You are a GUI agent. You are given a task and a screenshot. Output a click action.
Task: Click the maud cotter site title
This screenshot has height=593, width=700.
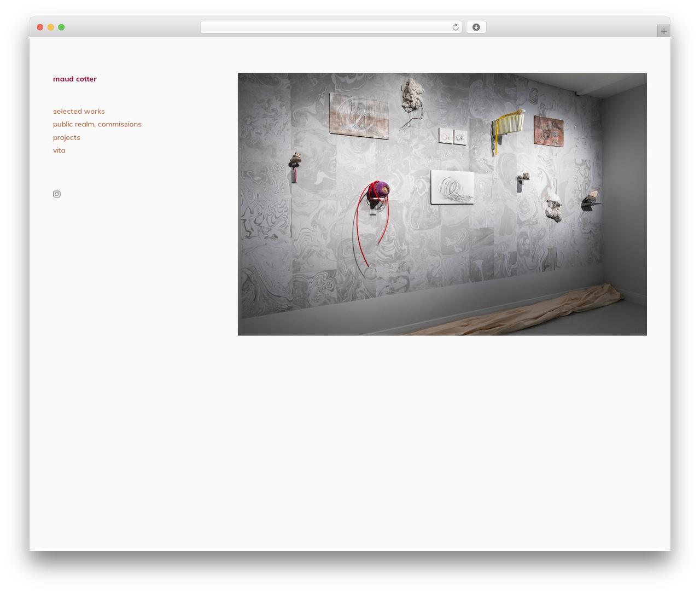(75, 79)
